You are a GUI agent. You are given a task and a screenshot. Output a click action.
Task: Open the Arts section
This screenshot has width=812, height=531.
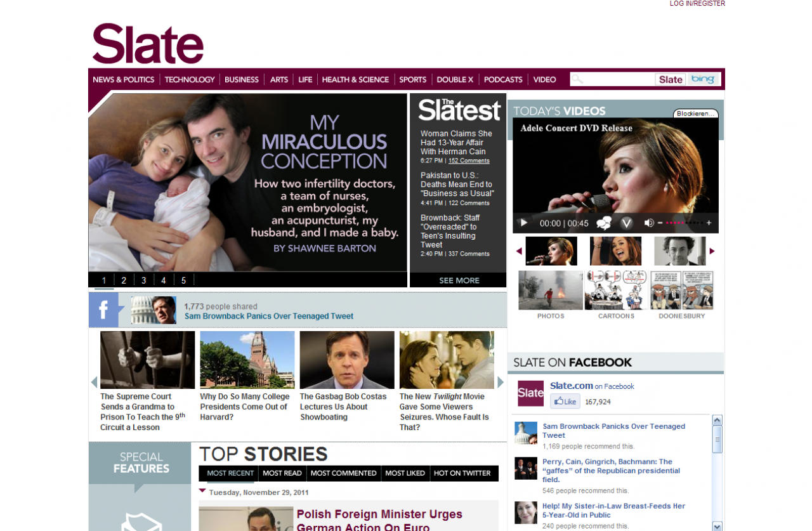(279, 79)
